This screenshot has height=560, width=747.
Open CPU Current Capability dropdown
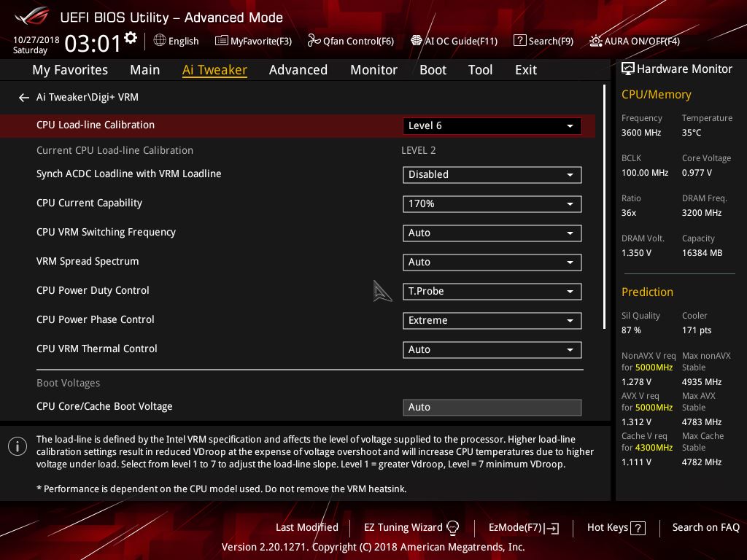(x=492, y=204)
